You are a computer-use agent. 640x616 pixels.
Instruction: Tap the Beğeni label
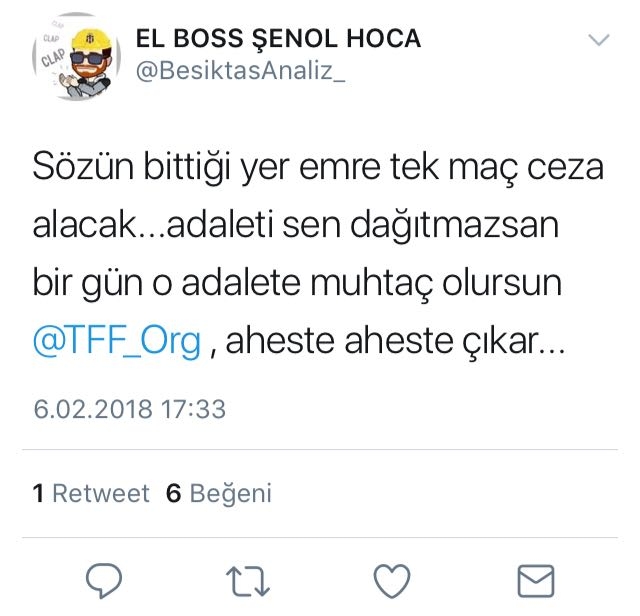[231, 494]
